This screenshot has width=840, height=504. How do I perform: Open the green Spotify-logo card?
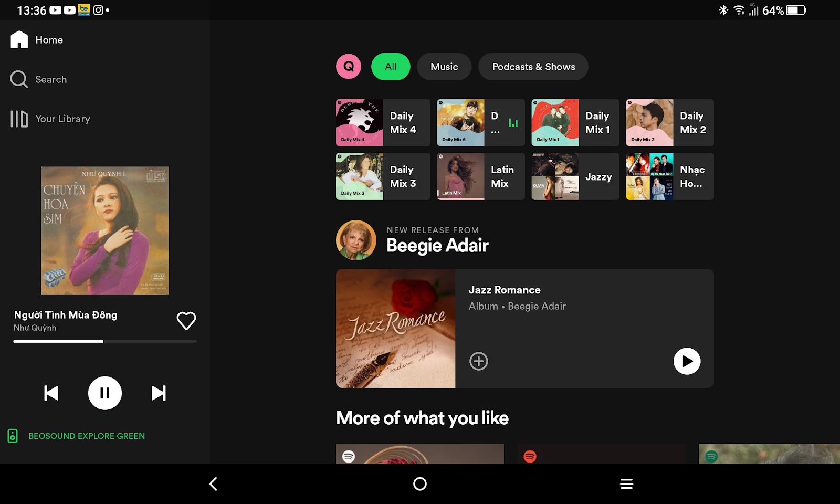click(x=769, y=454)
